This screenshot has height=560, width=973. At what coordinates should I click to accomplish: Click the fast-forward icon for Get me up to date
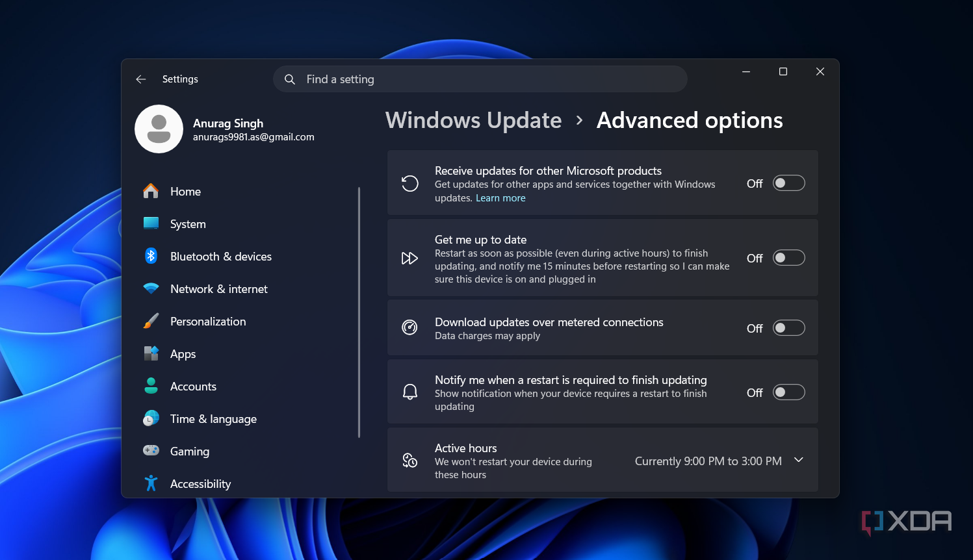(x=409, y=259)
